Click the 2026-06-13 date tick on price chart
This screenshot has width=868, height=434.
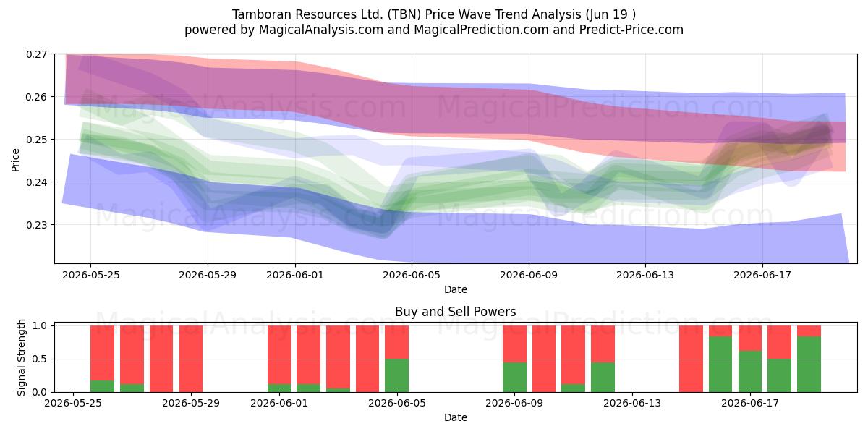coord(646,275)
